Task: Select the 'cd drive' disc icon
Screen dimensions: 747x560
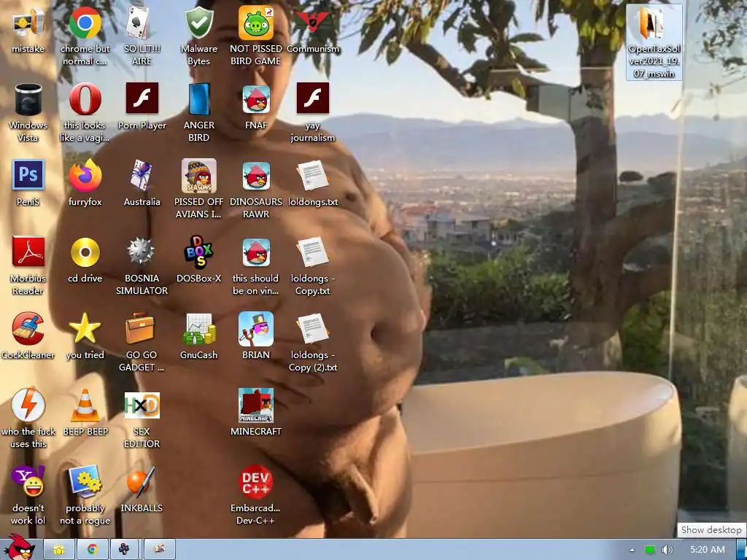Action: (85, 260)
